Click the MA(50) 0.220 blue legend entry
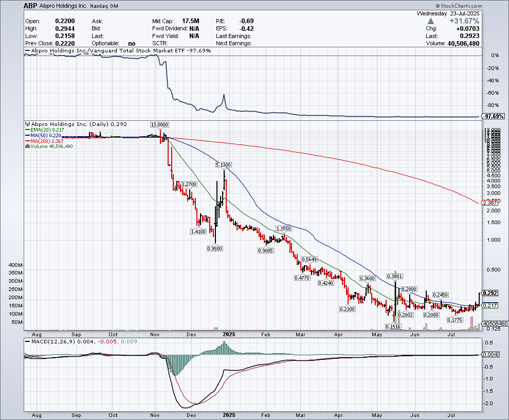The height and width of the screenshot is (420, 509). 43,135
